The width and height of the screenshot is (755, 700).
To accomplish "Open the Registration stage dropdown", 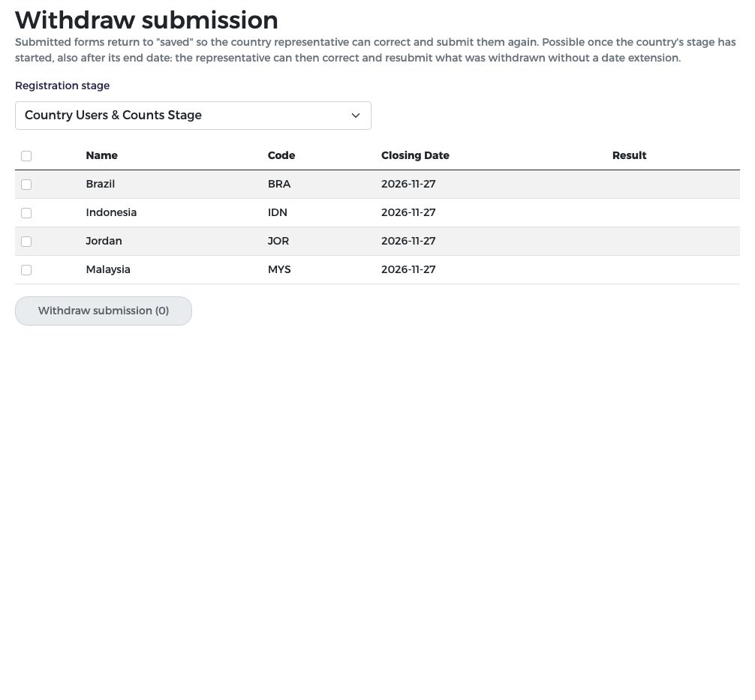I will 193,116.
